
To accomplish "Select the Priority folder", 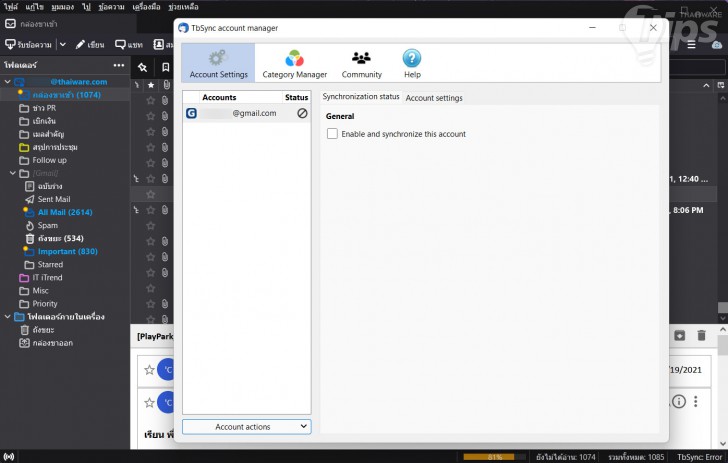I will click(x=45, y=303).
